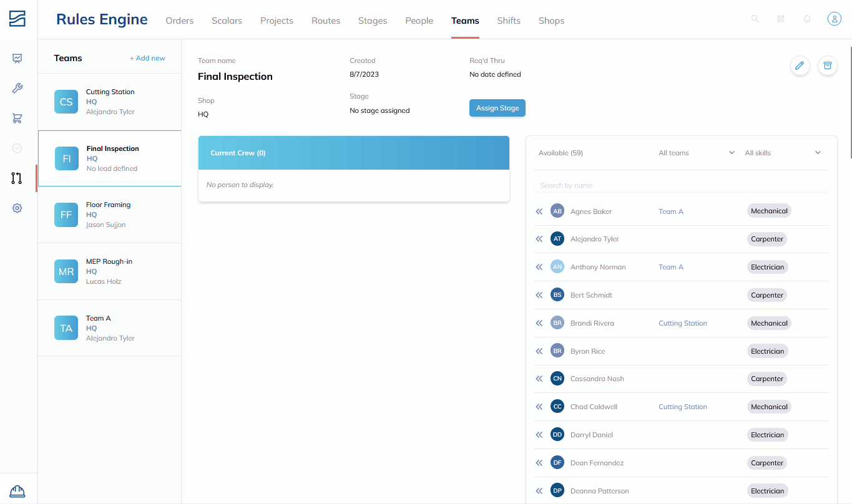Click the Current Crew (0) header
The image size is (852, 504).
coord(354,153)
